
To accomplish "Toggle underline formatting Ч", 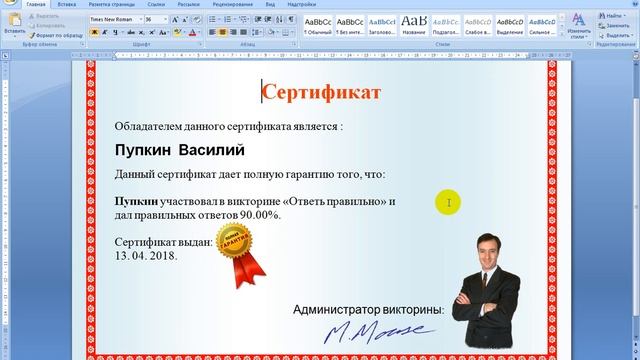I will tap(115, 32).
